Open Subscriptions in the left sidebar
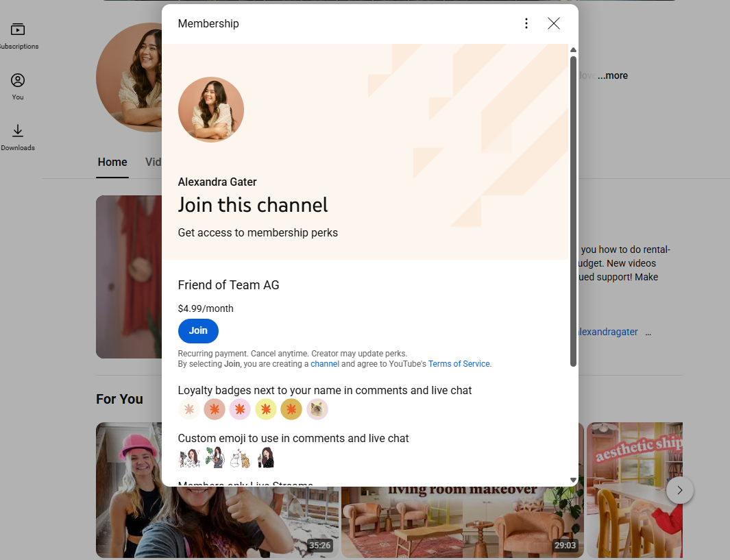The image size is (730, 560). [x=18, y=36]
